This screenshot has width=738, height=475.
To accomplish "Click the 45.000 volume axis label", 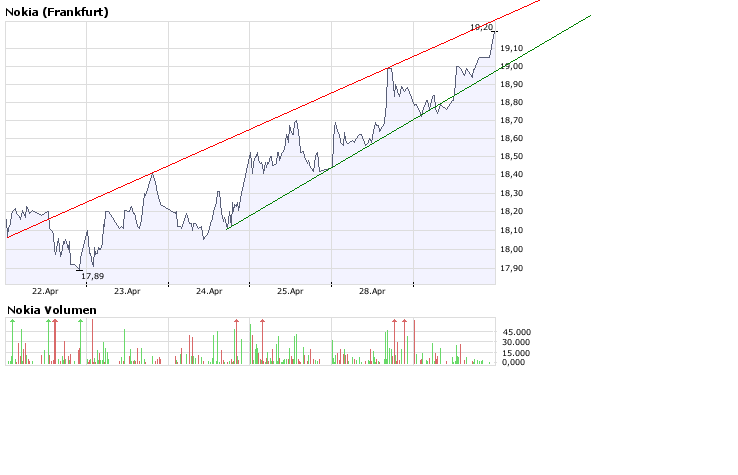I will point(516,332).
